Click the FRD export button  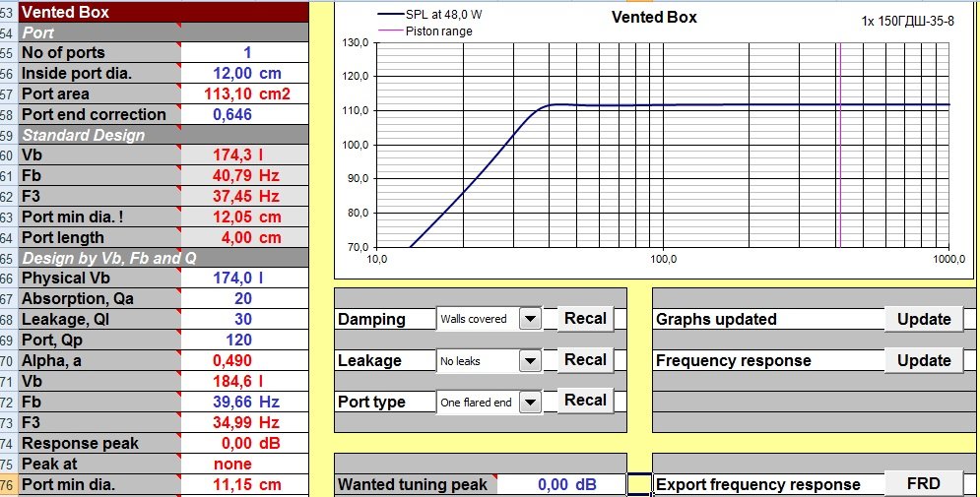click(923, 483)
